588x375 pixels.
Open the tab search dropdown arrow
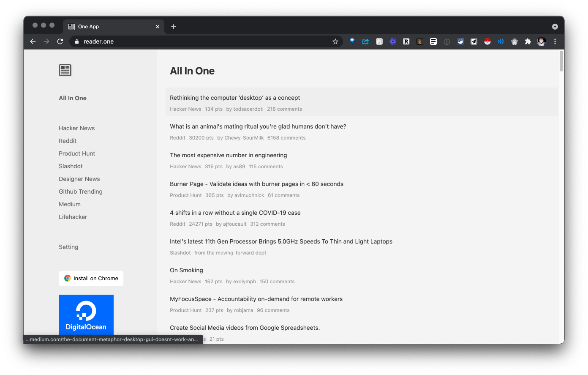click(555, 27)
